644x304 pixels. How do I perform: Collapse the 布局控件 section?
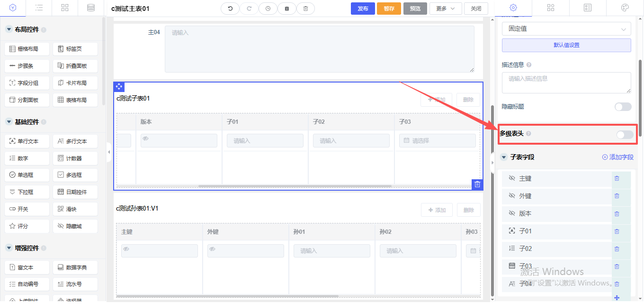[x=9, y=29]
